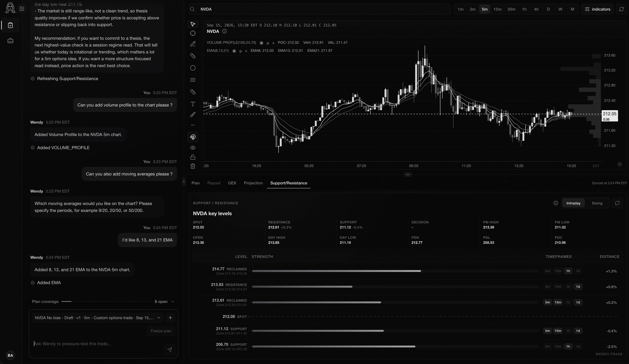This screenshot has height=364, width=629.
Task: Click 206.70 Support strength bar
Action: click(x=395, y=346)
